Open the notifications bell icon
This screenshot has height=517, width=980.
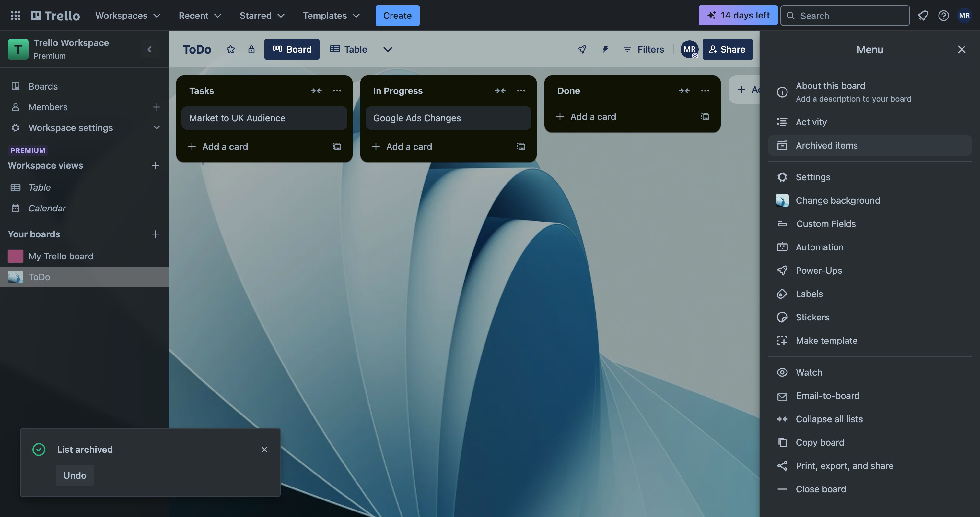(923, 16)
